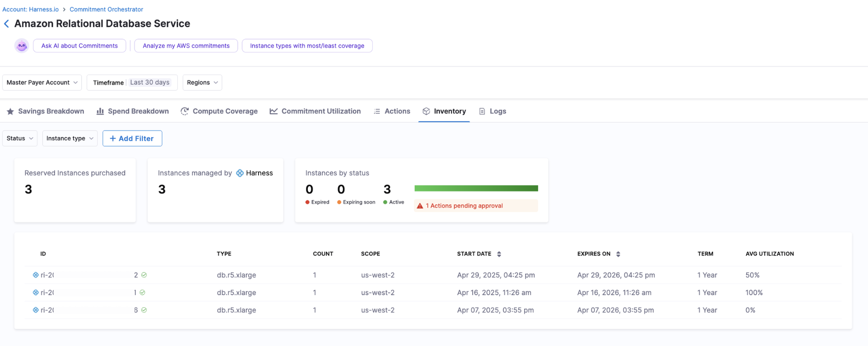Click the green instance status bar
The image size is (868, 349).
tap(476, 189)
